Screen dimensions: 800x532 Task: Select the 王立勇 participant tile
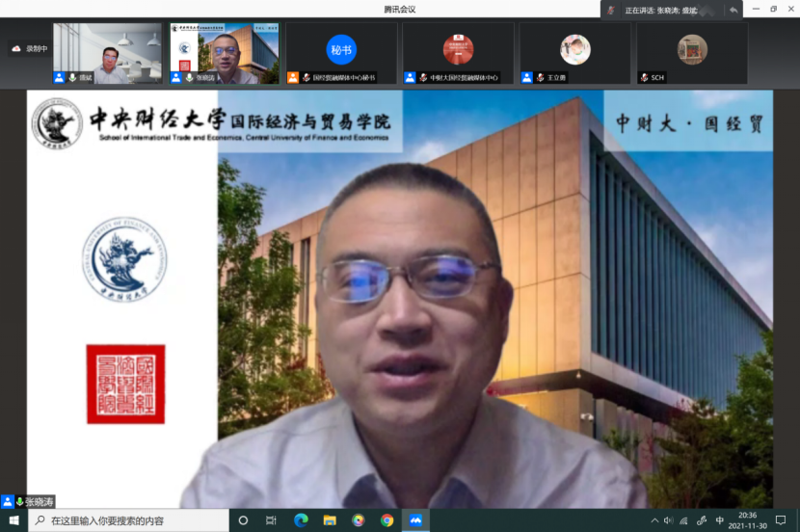pos(575,53)
